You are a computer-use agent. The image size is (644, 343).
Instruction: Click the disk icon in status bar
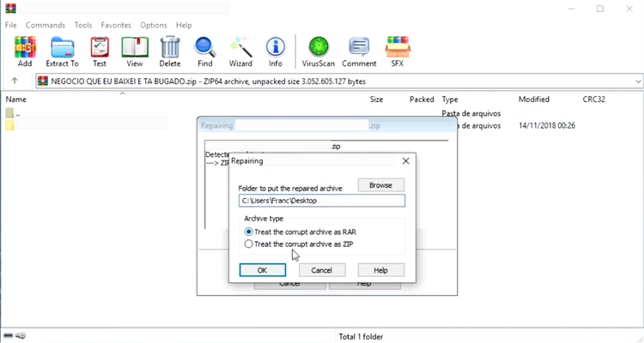[9, 335]
